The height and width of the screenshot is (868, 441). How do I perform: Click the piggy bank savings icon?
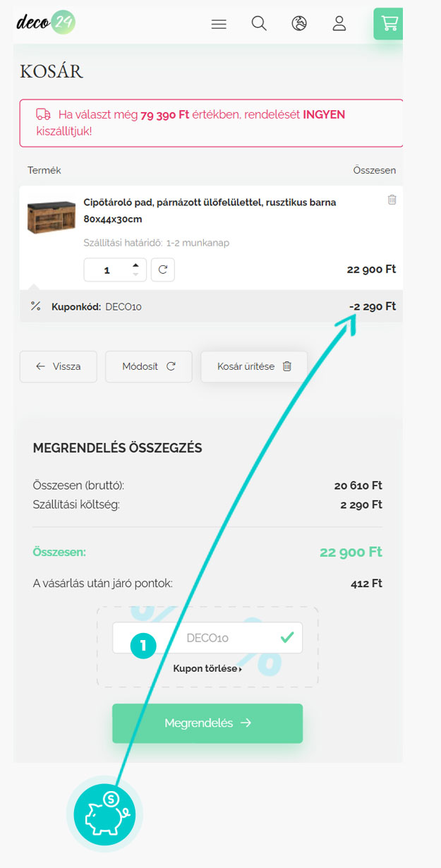tap(104, 814)
